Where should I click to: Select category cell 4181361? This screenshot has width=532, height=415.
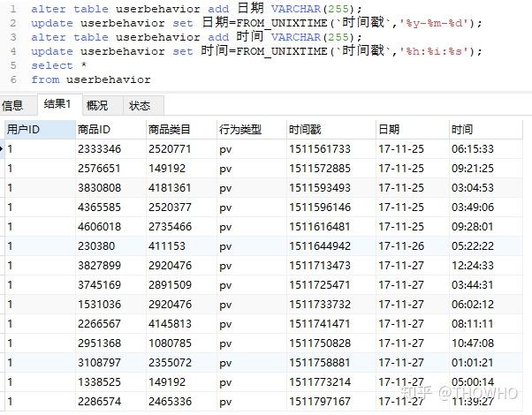pos(170,188)
